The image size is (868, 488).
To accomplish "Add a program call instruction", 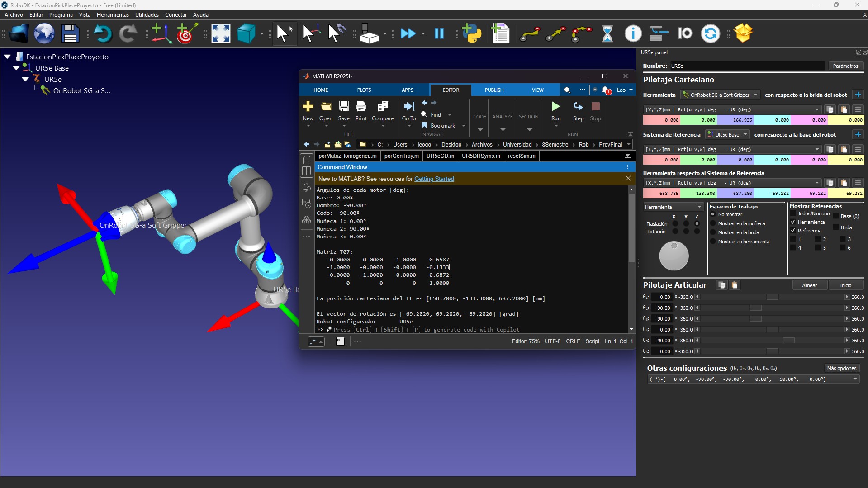I will click(659, 33).
